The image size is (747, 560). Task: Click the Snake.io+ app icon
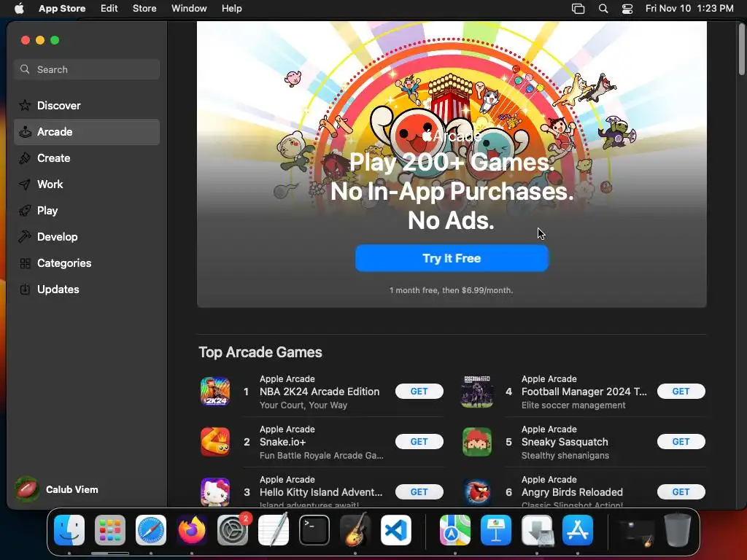point(215,442)
